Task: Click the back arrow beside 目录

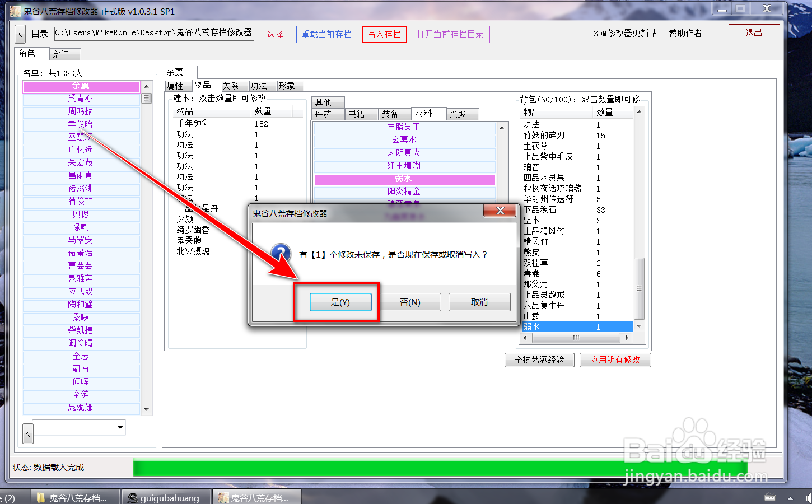Action: (x=20, y=34)
